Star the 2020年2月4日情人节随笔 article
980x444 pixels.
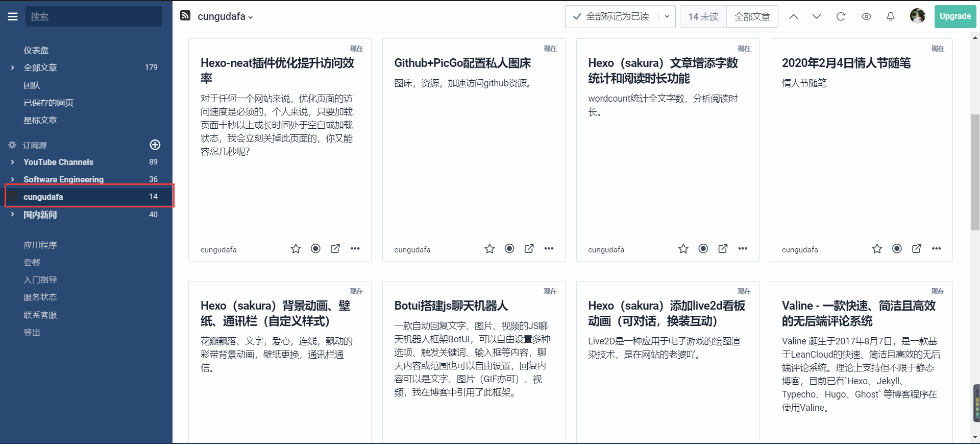(x=877, y=249)
